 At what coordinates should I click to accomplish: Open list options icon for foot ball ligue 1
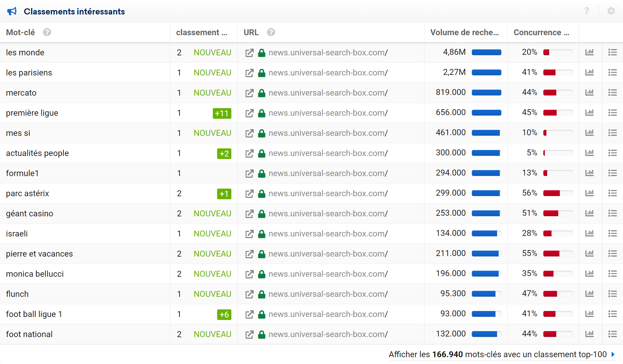pos(613,314)
